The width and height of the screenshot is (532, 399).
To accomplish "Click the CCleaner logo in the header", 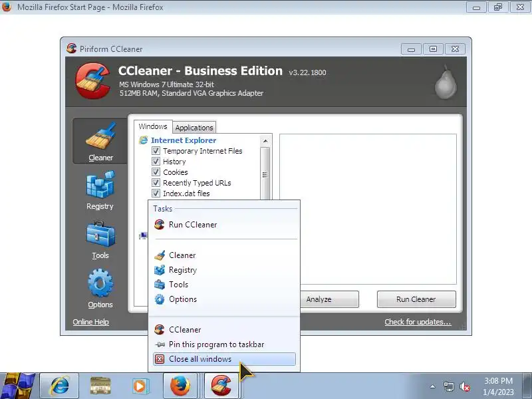I will tap(92, 80).
